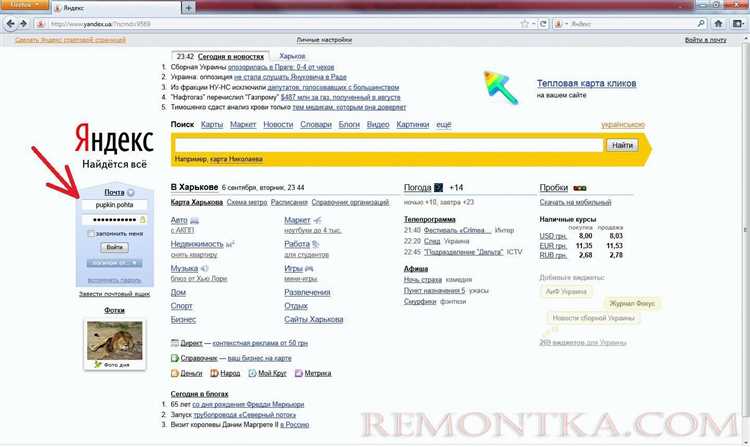Open the USD грн. exchange rate link
The image size is (750, 447).
pos(553,236)
